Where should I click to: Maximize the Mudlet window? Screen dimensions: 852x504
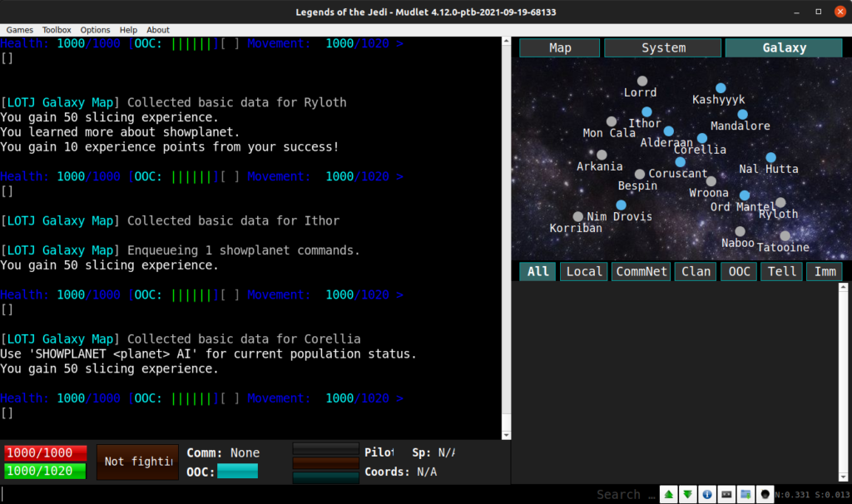(x=819, y=12)
